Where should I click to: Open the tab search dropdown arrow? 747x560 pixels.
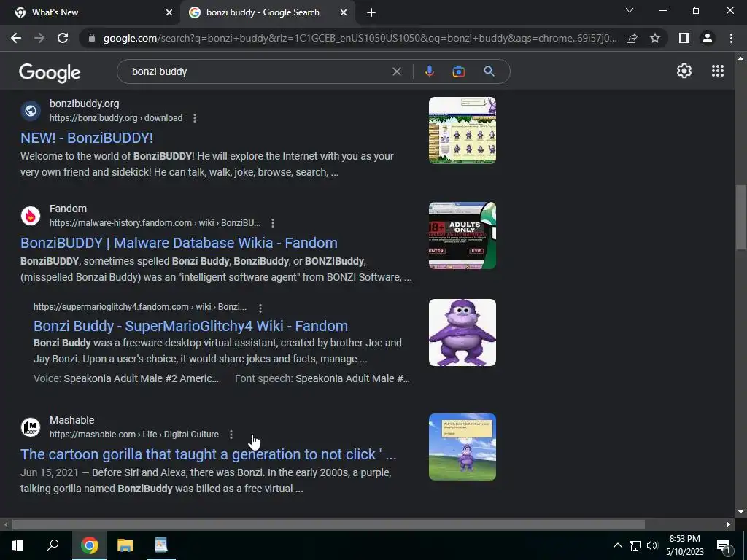click(x=630, y=10)
